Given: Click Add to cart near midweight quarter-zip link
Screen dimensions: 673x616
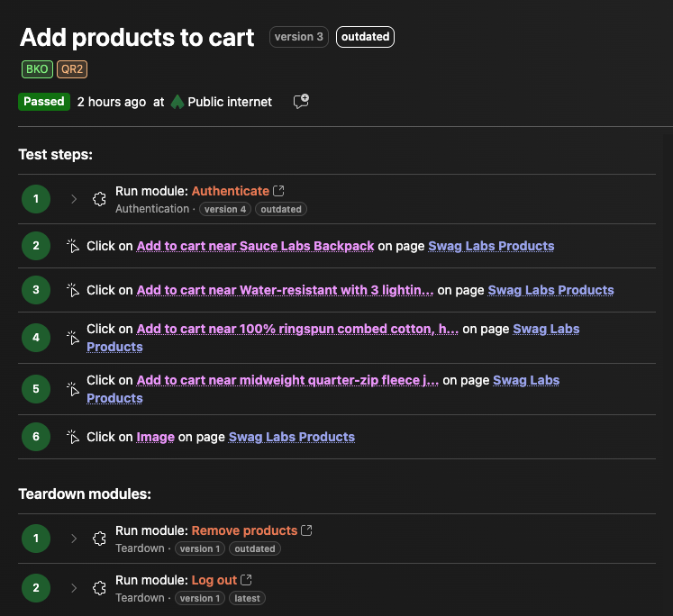Looking at the screenshot, I should point(287,380).
